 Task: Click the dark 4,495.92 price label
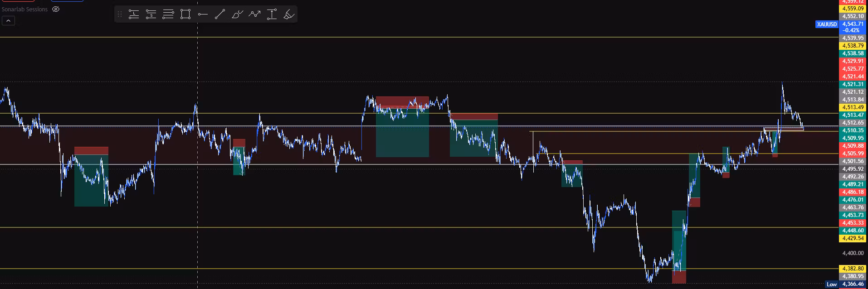853,169
